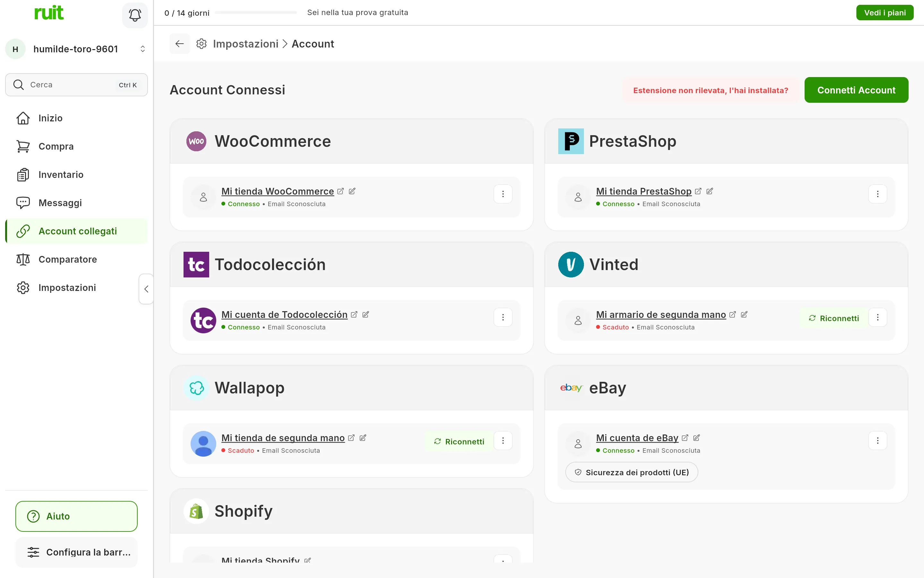Open external link for Mi tienda WooCommerce
The image size is (924, 578).
pos(341,191)
